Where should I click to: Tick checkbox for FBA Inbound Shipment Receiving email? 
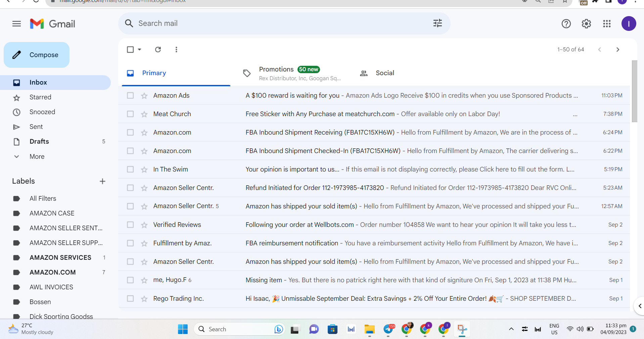130,133
